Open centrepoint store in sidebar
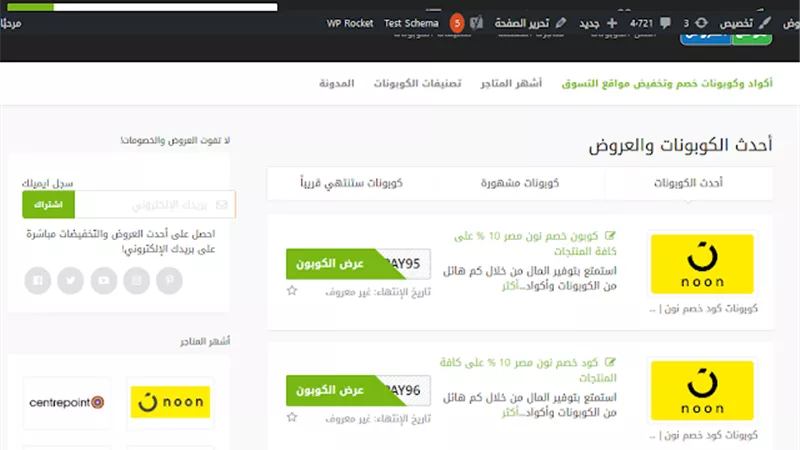The width and height of the screenshot is (800, 450). [x=67, y=402]
